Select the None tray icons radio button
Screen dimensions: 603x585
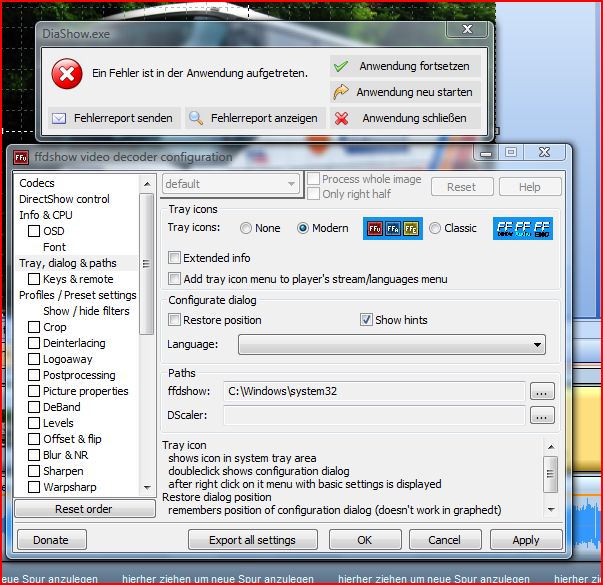click(x=246, y=228)
